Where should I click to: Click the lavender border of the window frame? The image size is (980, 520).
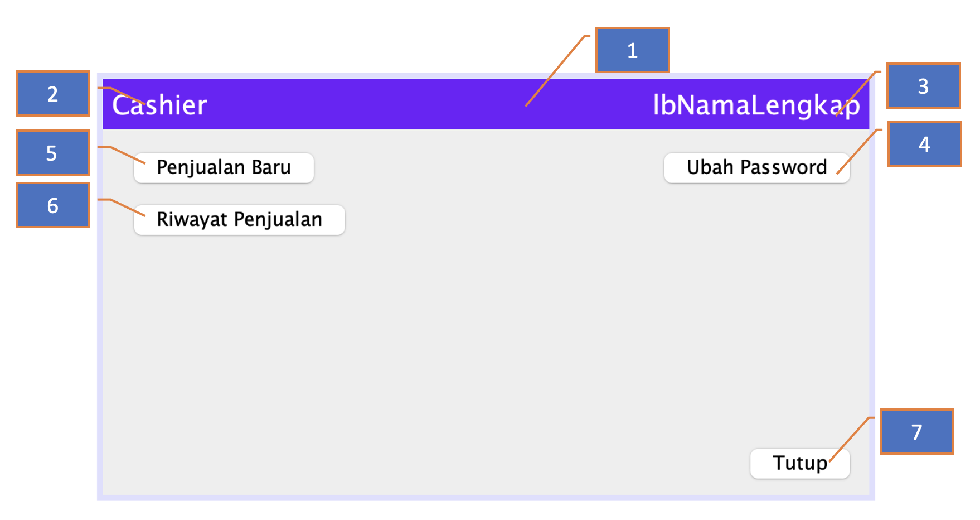coord(100,335)
